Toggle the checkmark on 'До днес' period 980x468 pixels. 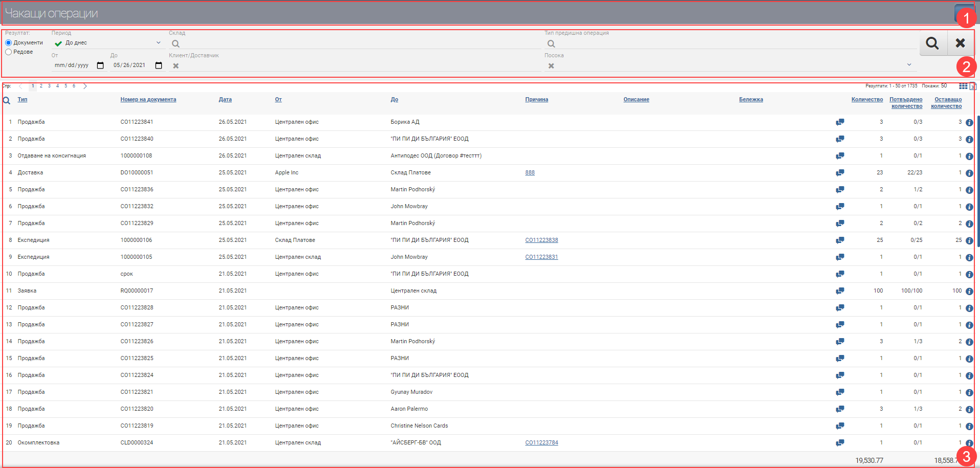57,43
